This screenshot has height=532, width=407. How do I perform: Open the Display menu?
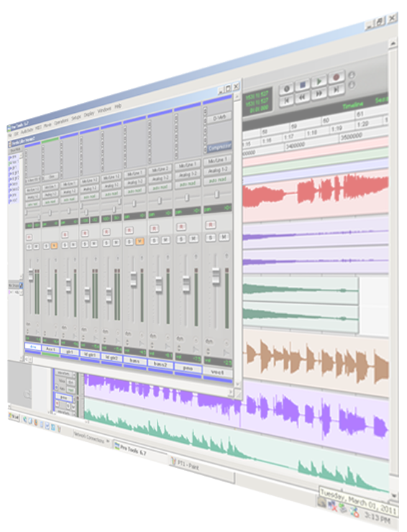[89, 114]
